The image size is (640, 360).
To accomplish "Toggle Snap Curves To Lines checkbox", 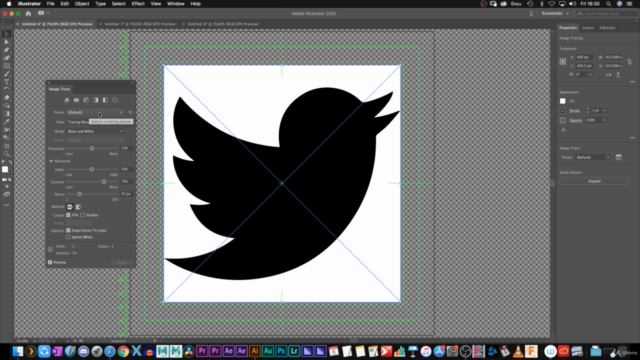I will (69, 231).
